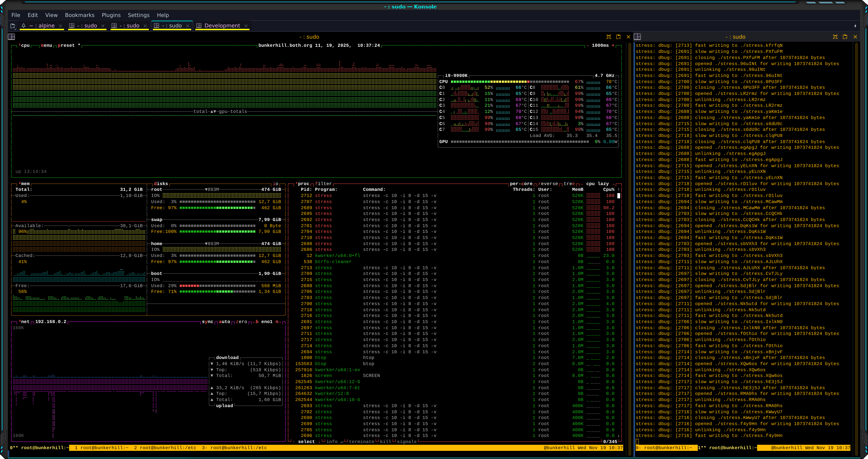
Task: Increase btop update interval with plus
Action: 613,45
